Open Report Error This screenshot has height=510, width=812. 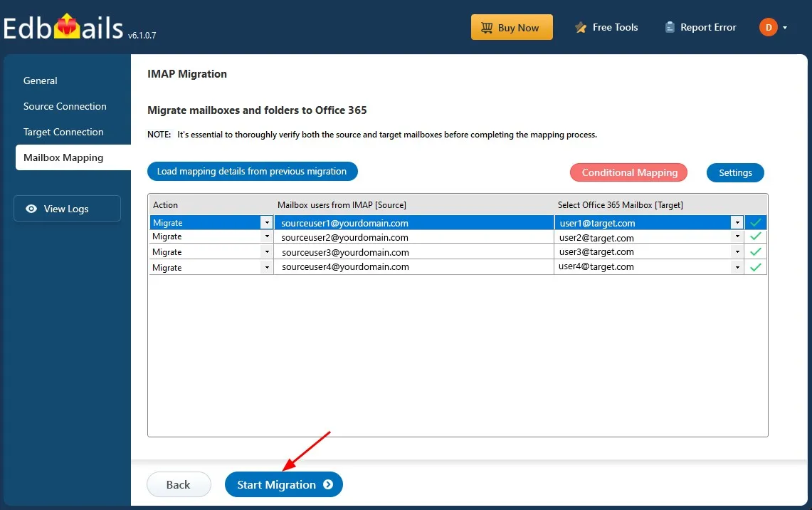(701, 27)
